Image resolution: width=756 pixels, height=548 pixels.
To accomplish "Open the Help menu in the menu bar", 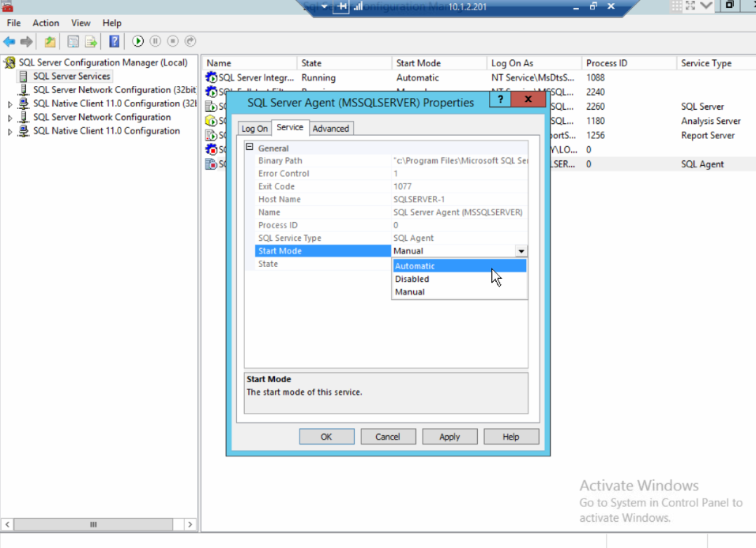I will coord(112,23).
